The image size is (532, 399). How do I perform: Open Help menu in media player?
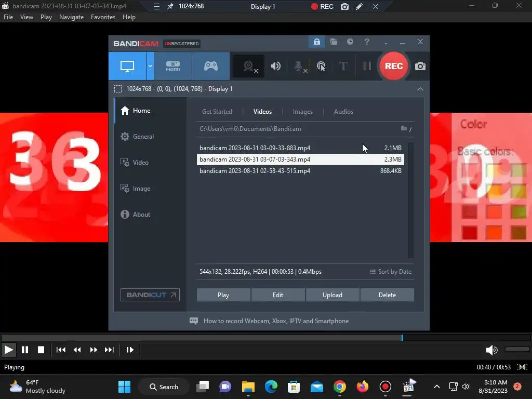[x=129, y=17]
